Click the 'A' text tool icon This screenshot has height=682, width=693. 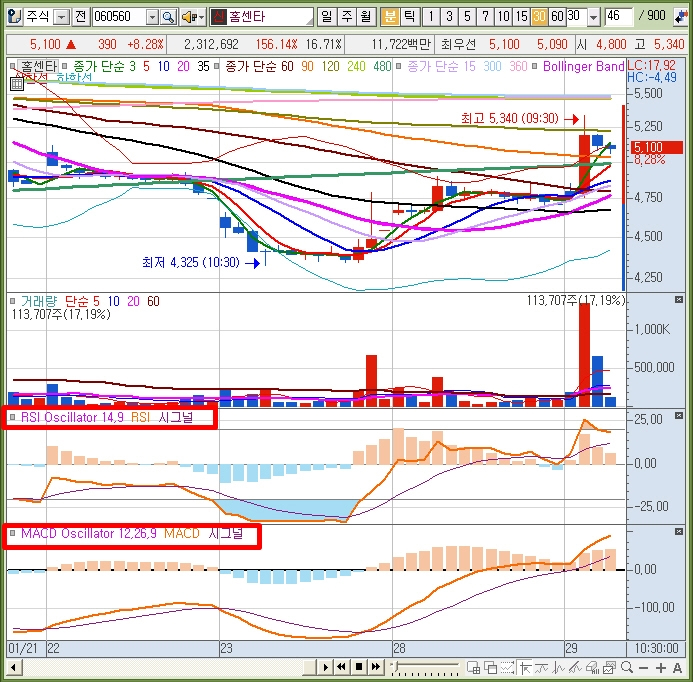(x=679, y=667)
